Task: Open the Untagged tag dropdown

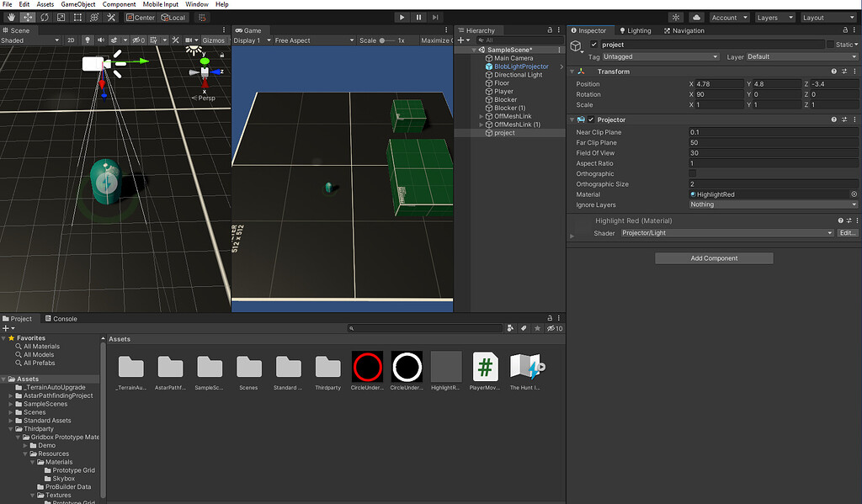Action: click(660, 56)
